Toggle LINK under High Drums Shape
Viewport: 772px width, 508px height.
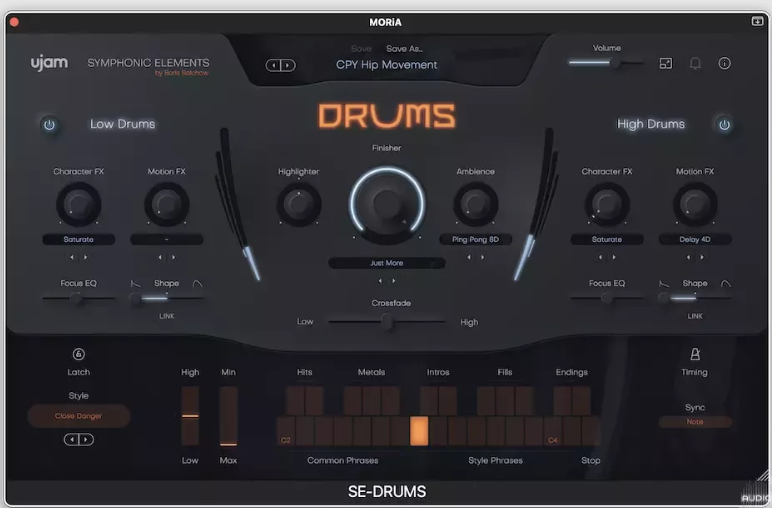695,316
